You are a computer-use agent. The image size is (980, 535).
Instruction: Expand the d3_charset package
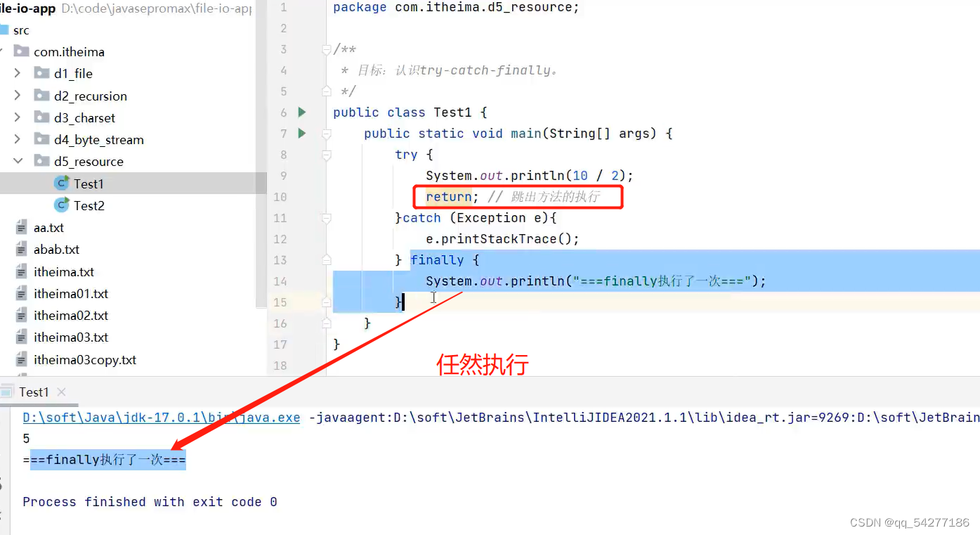(x=18, y=117)
